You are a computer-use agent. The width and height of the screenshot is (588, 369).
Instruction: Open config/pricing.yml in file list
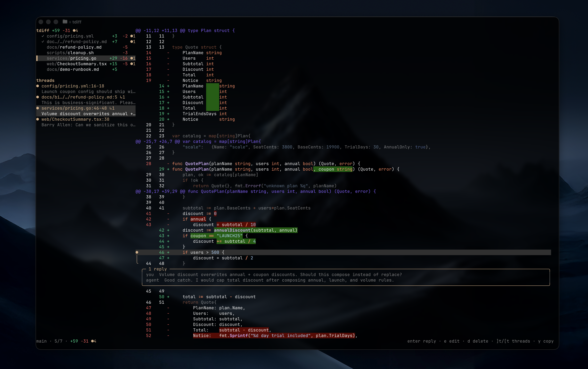(x=70, y=36)
